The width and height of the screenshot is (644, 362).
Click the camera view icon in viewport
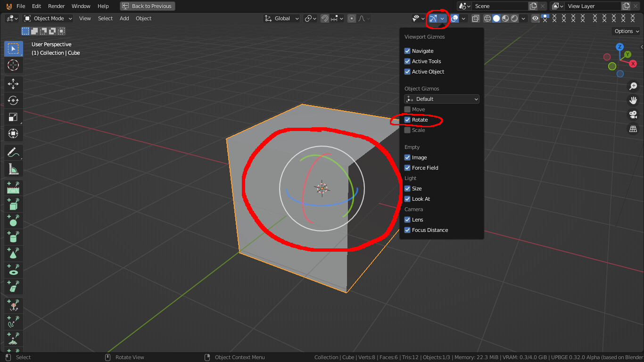pos(633,114)
